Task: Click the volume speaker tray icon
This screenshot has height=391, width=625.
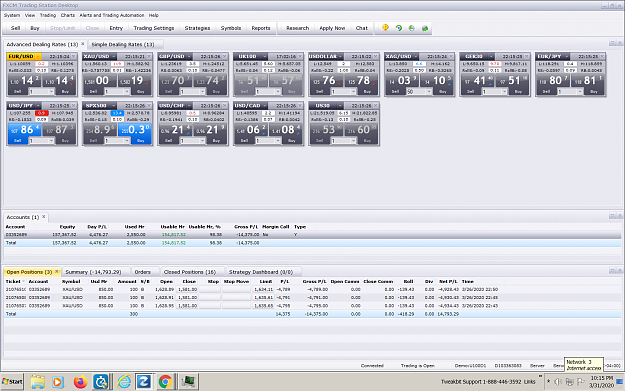Action: point(558,381)
